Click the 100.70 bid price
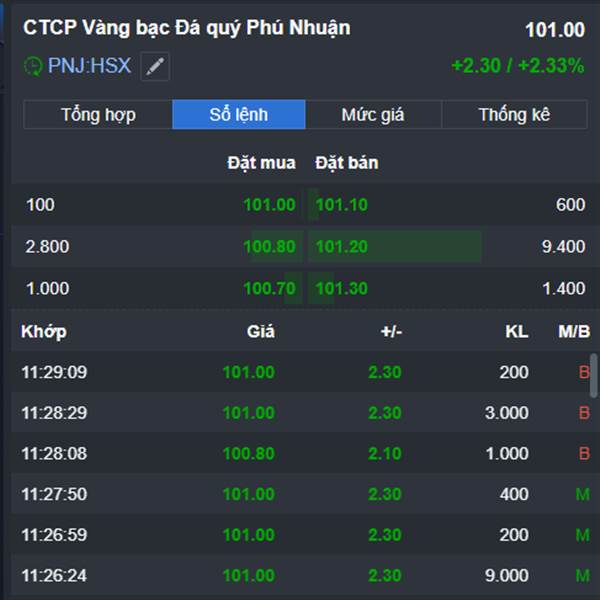Image resolution: width=600 pixels, height=600 pixels. point(269,289)
